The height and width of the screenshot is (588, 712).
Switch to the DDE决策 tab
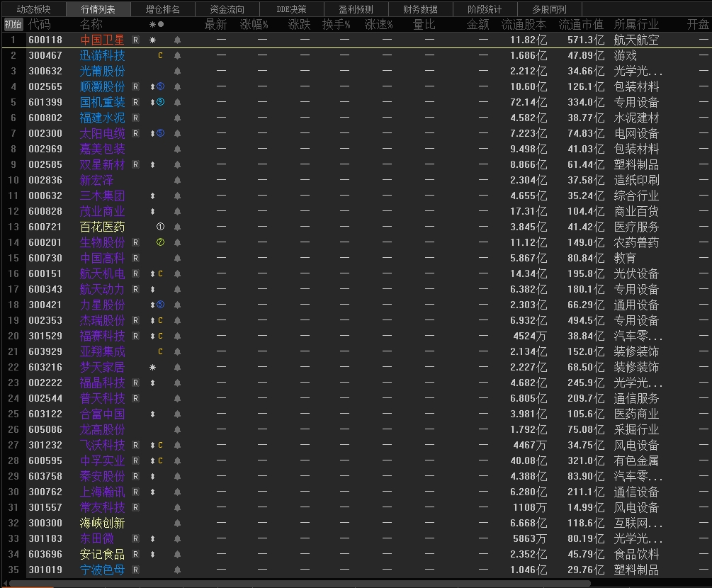click(291, 9)
